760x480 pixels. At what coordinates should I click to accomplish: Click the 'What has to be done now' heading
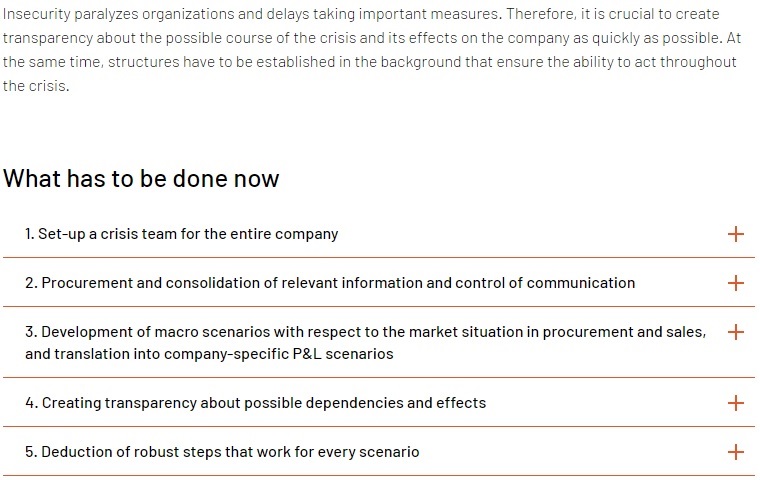point(141,178)
